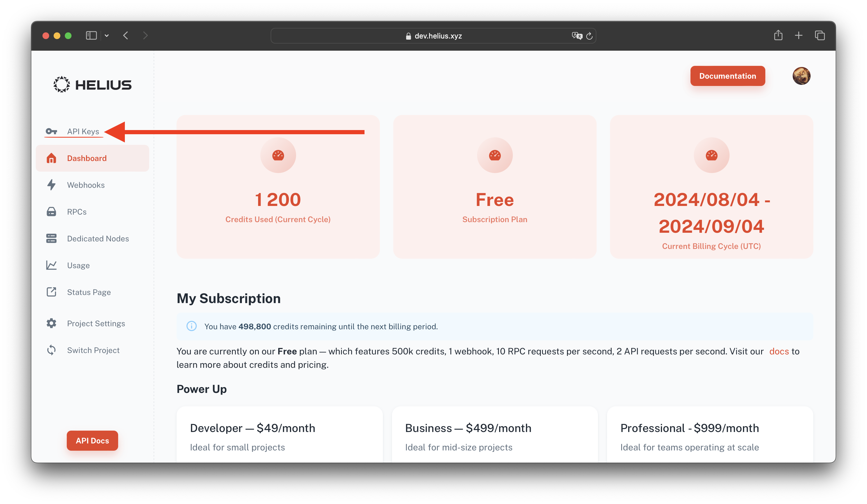Click the Project Settings gear icon
The height and width of the screenshot is (504, 867).
point(51,323)
